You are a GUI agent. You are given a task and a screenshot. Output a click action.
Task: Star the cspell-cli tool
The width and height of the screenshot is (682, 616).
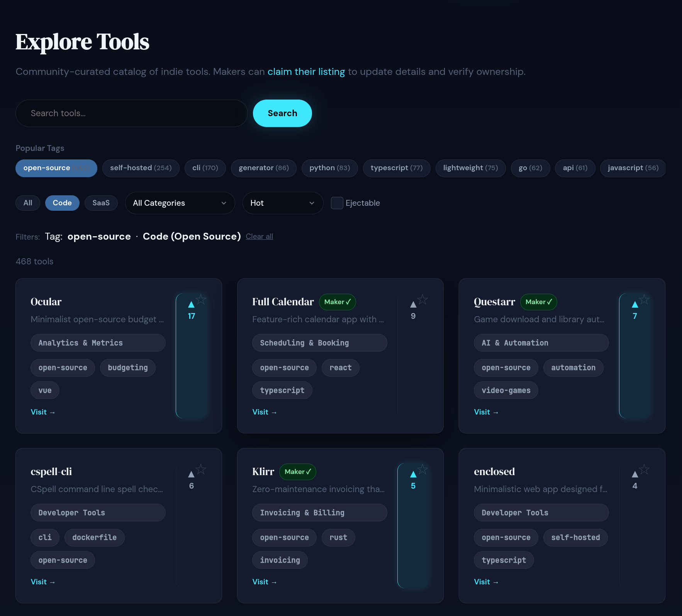[201, 469]
